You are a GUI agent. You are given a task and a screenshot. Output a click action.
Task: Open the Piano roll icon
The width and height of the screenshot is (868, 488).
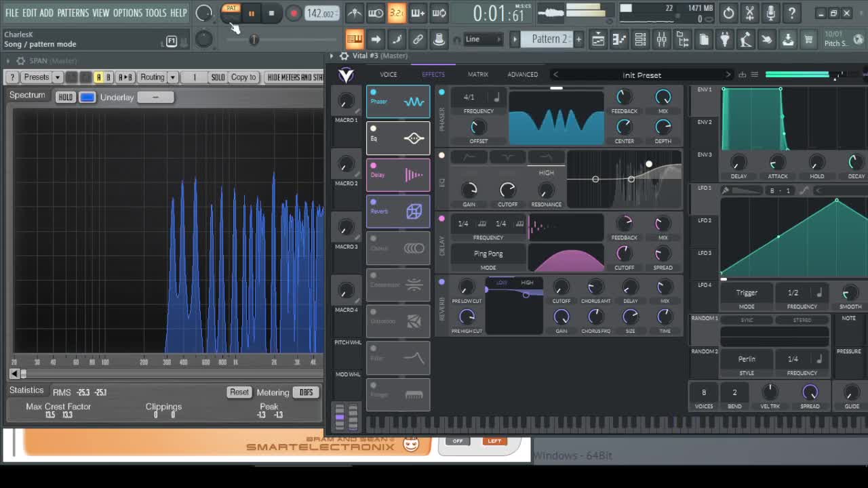click(x=619, y=39)
